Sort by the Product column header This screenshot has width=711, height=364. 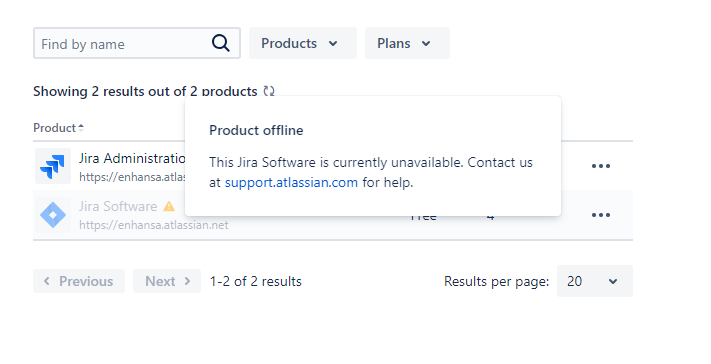pyautogui.click(x=58, y=128)
